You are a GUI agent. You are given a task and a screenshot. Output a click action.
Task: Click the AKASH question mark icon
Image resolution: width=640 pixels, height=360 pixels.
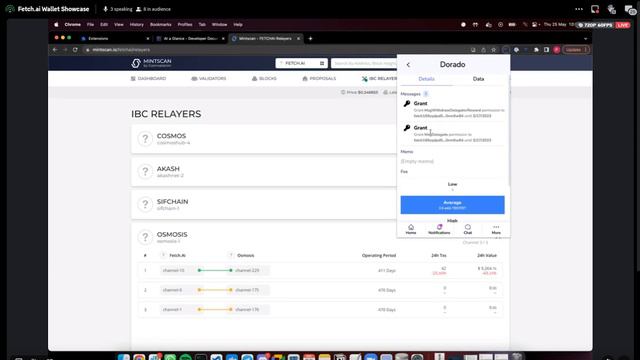pyautogui.click(x=145, y=171)
